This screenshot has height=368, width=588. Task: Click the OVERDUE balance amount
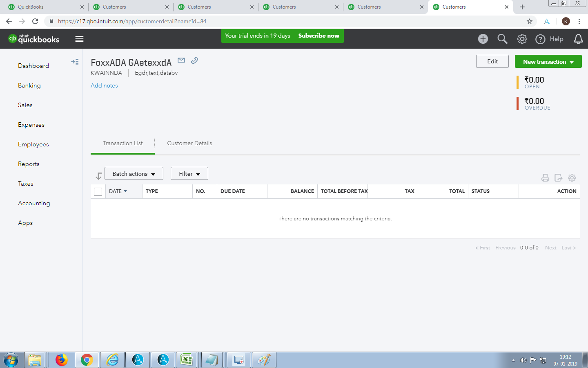pyautogui.click(x=534, y=101)
